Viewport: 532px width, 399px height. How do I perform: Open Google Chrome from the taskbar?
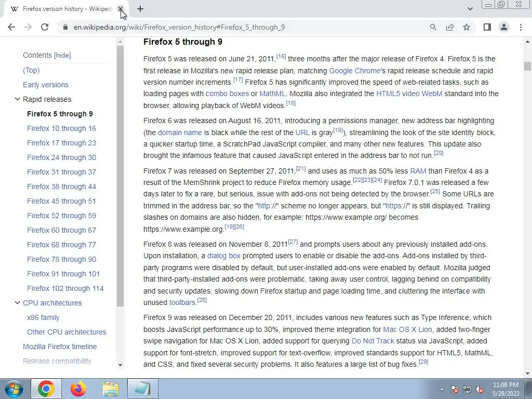tap(46, 389)
